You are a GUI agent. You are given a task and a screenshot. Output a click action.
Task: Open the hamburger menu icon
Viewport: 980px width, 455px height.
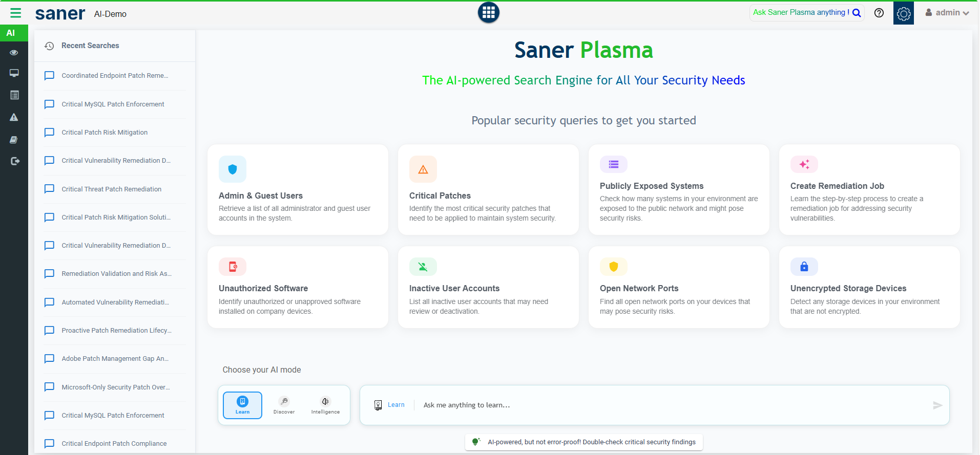click(16, 13)
